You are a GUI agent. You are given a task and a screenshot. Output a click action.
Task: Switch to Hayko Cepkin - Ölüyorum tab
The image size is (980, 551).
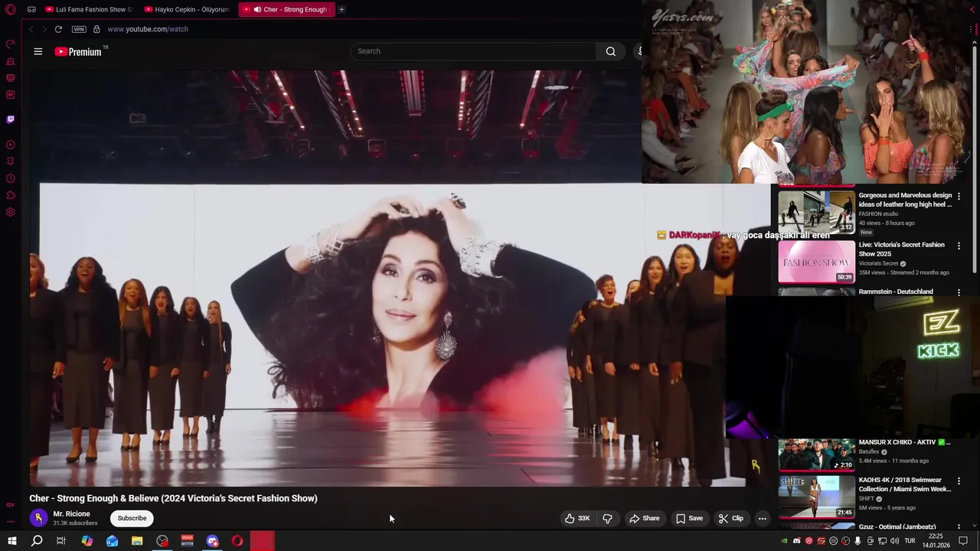pos(188,9)
